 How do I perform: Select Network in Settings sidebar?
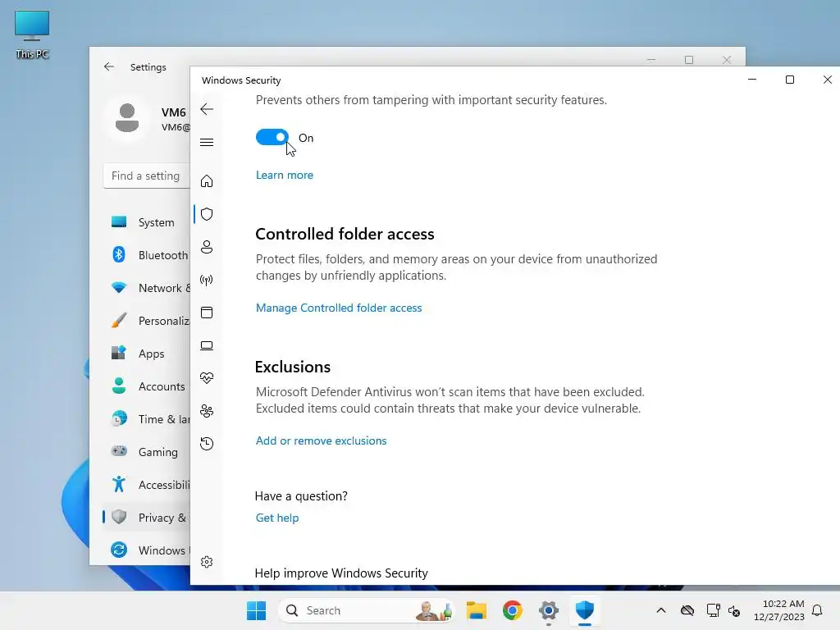(146, 288)
